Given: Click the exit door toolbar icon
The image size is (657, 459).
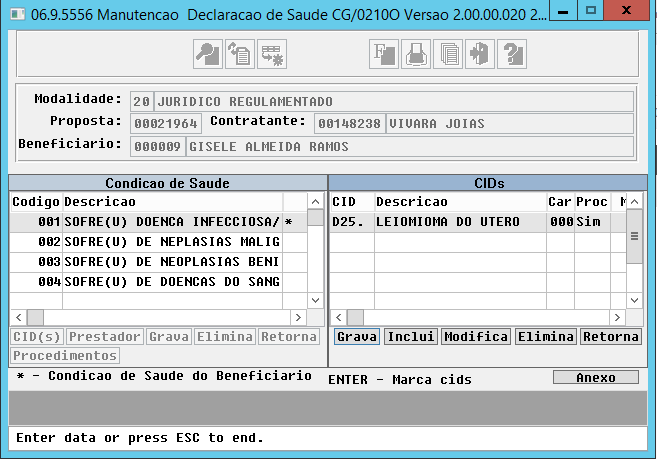Looking at the screenshot, I should click(480, 54).
